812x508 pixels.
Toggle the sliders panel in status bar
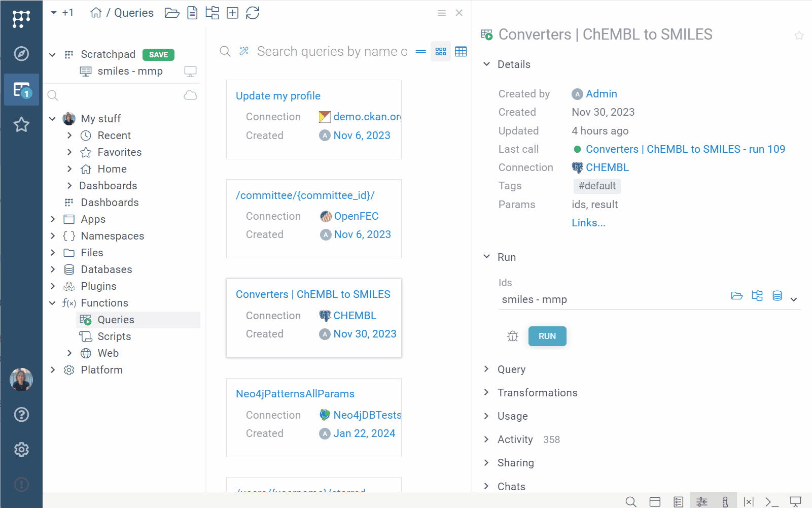[x=701, y=502]
